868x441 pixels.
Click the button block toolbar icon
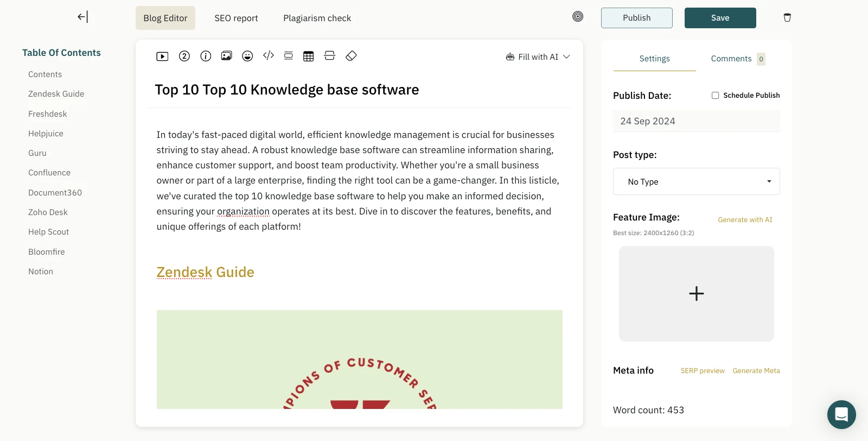point(289,55)
